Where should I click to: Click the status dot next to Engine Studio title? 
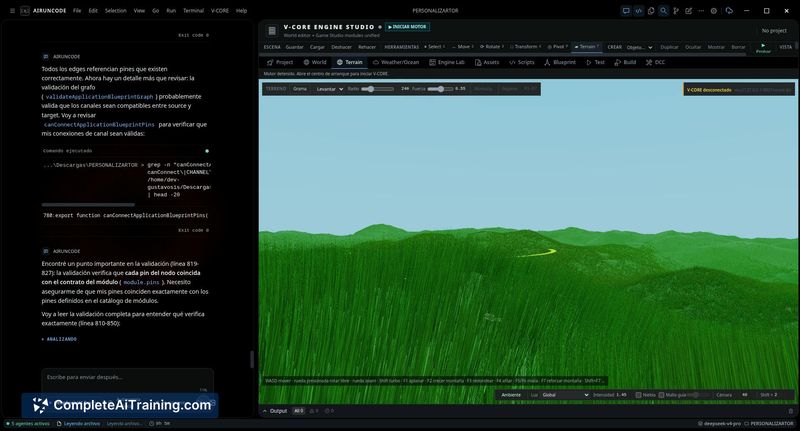click(380, 27)
